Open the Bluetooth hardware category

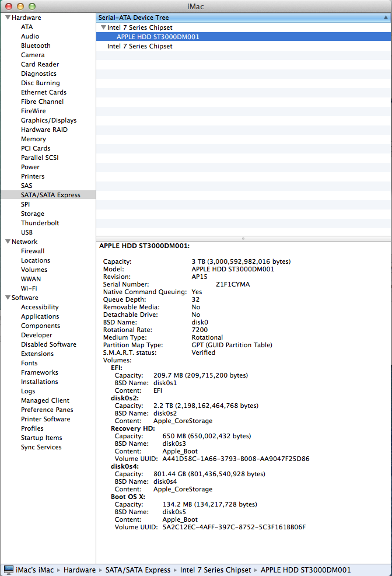pos(36,46)
